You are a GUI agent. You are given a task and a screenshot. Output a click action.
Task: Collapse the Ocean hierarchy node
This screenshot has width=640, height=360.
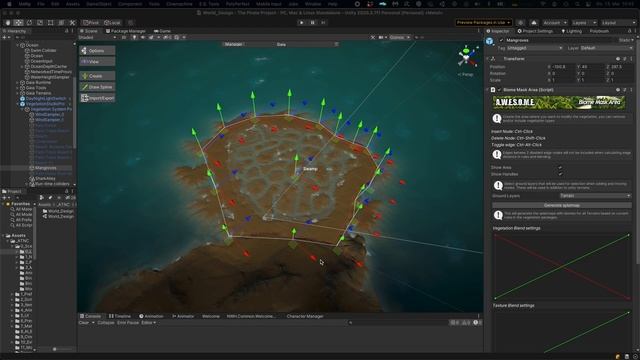click(18, 45)
